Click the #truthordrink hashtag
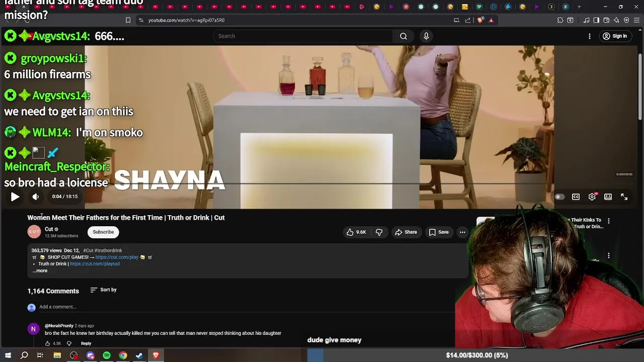 tap(109, 250)
